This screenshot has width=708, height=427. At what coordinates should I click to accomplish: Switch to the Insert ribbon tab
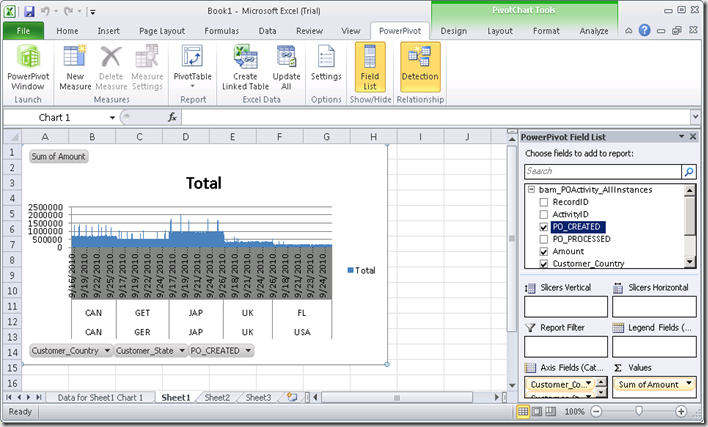pos(108,31)
